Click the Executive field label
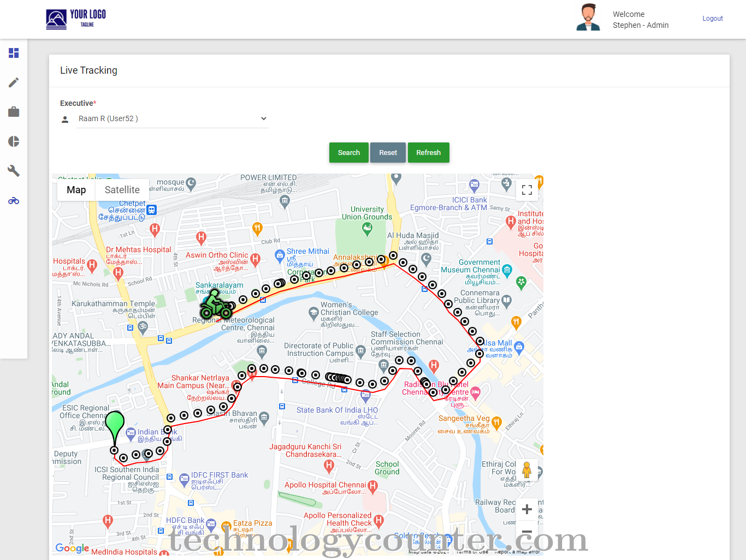This screenshot has width=746, height=560. tap(78, 103)
